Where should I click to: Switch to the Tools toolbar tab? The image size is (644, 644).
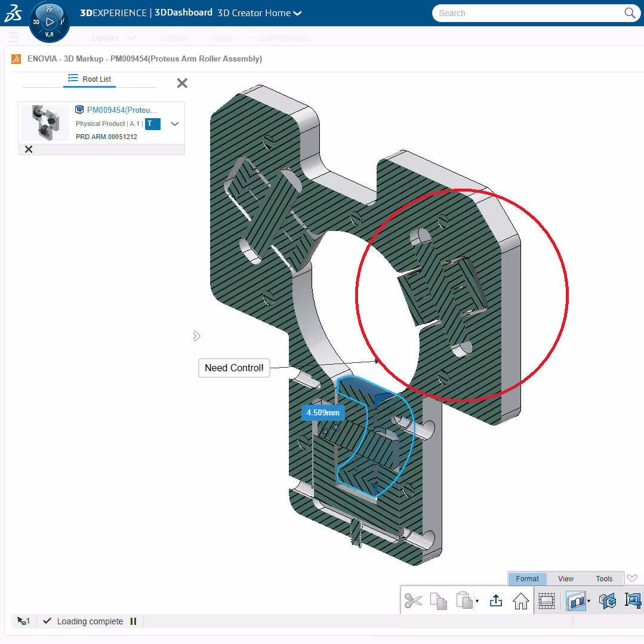[604, 579]
